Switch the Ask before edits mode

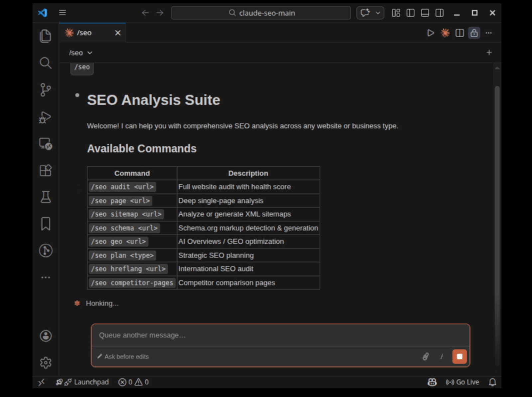(123, 356)
